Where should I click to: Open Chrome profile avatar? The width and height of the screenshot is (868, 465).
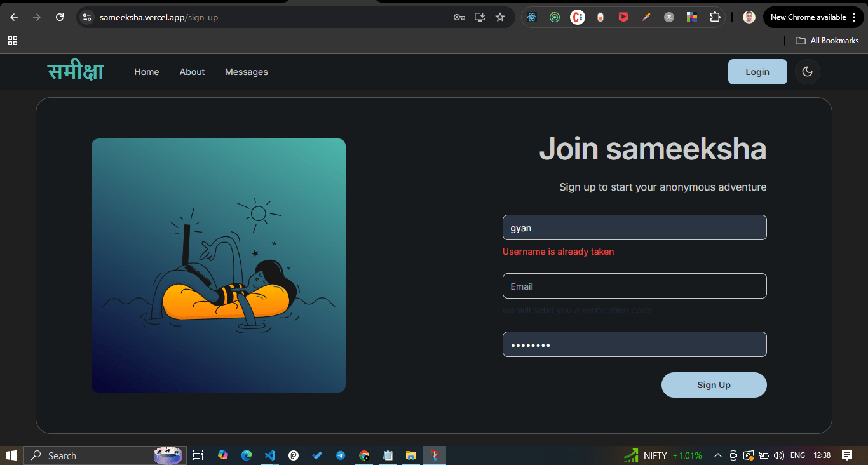click(x=749, y=17)
